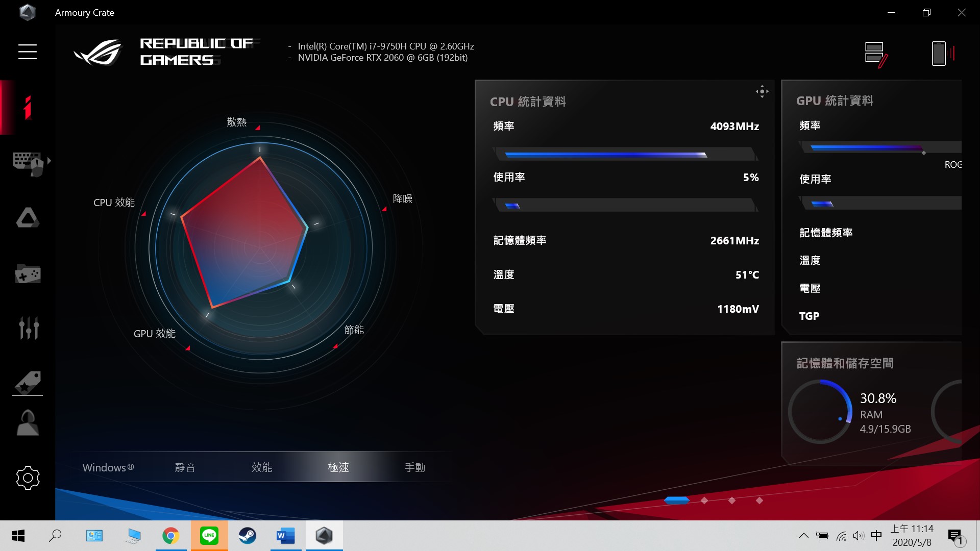Select the 極速 turbo mode

(338, 467)
